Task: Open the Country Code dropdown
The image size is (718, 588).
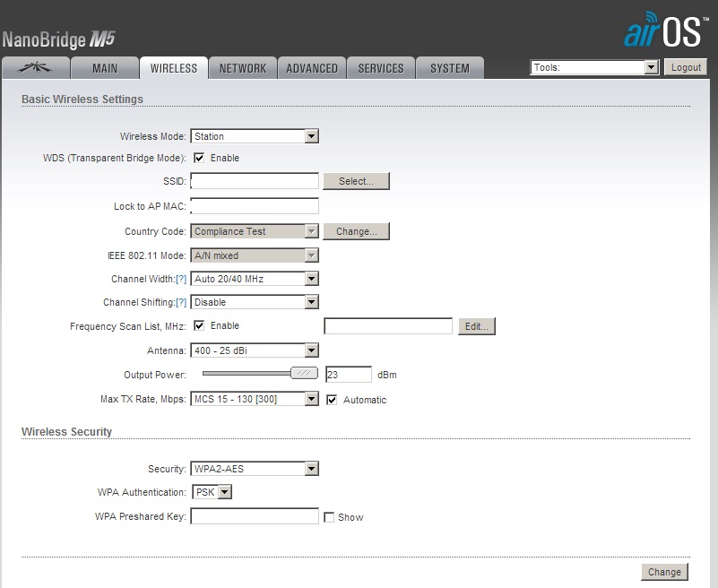Action: point(255,231)
